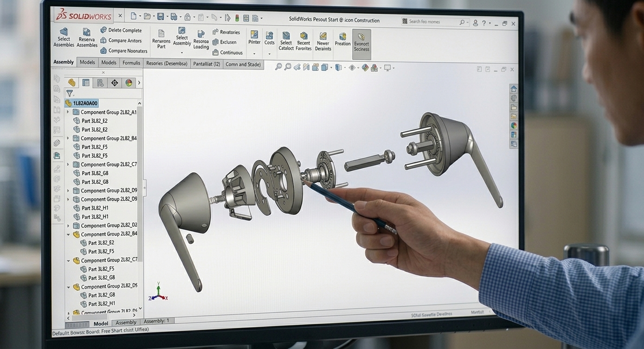
Task: Open the user account icon
Action: [475, 23]
